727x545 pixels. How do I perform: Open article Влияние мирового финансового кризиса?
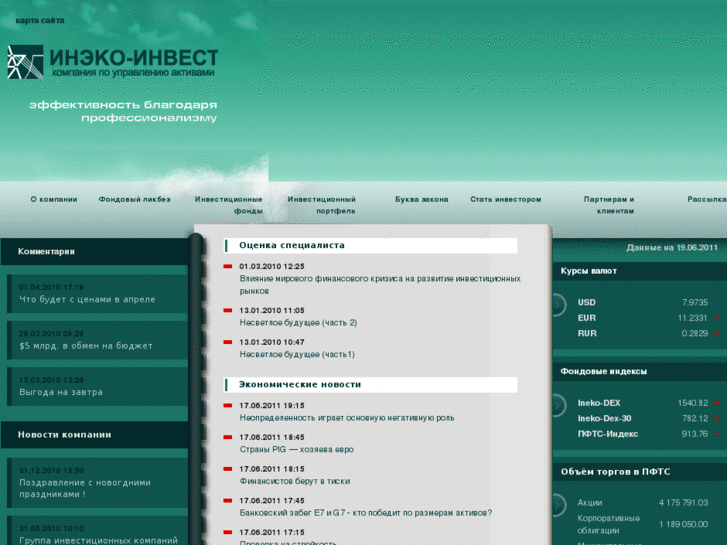click(380, 285)
